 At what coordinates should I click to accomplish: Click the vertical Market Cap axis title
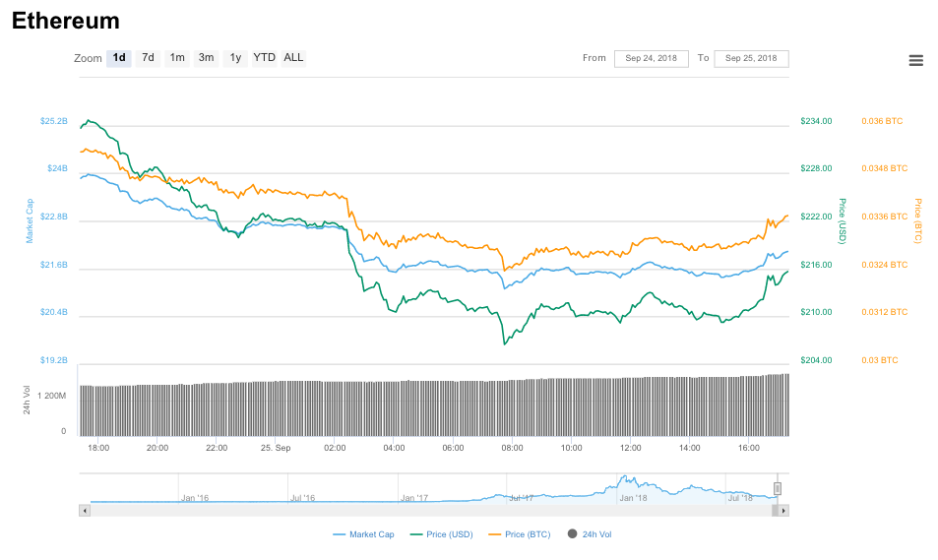(30, 221)
